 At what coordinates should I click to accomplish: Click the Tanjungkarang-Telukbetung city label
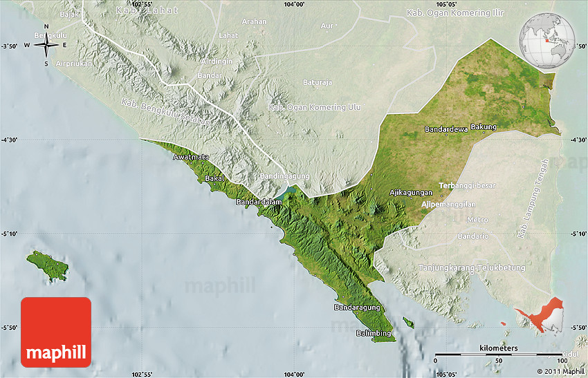tap(472, 267)
